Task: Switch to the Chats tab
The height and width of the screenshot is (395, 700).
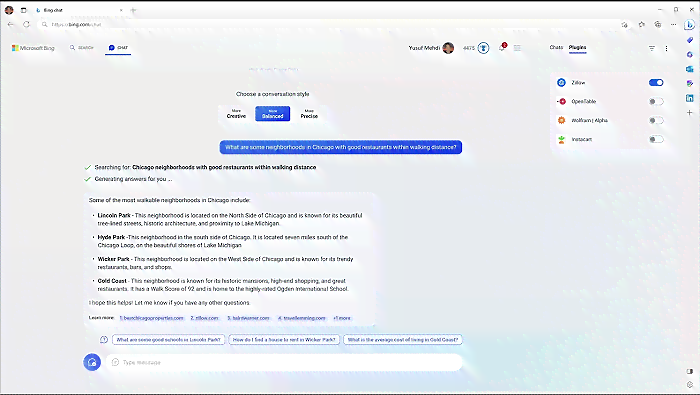Action: (556, 47)
